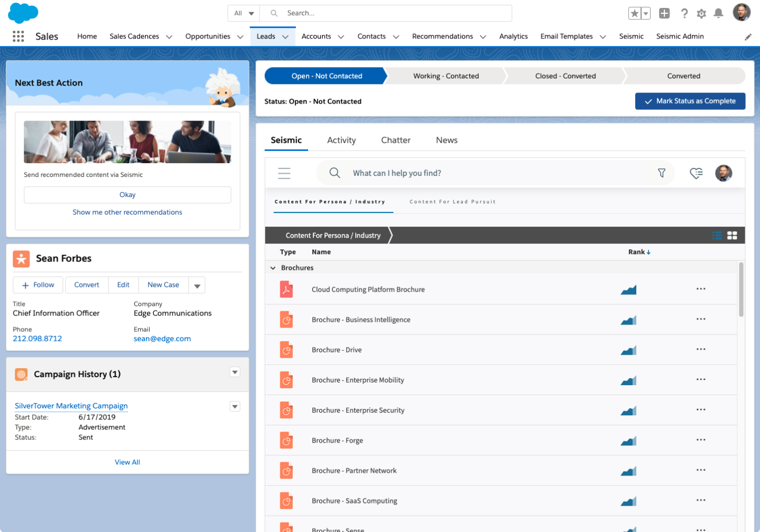Expand the Contacts menu chevron
This screenshot has width=760, height=532.
(396, 37)
